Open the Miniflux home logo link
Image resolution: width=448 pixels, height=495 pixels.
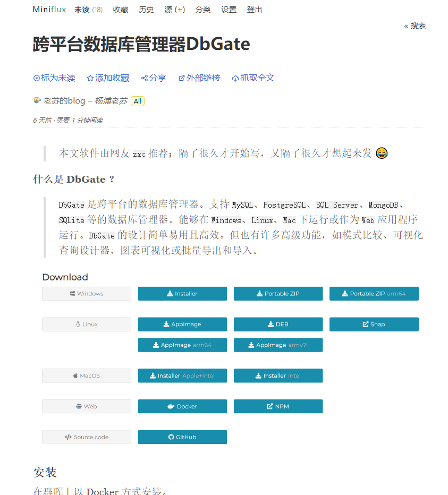coord(49,10)
